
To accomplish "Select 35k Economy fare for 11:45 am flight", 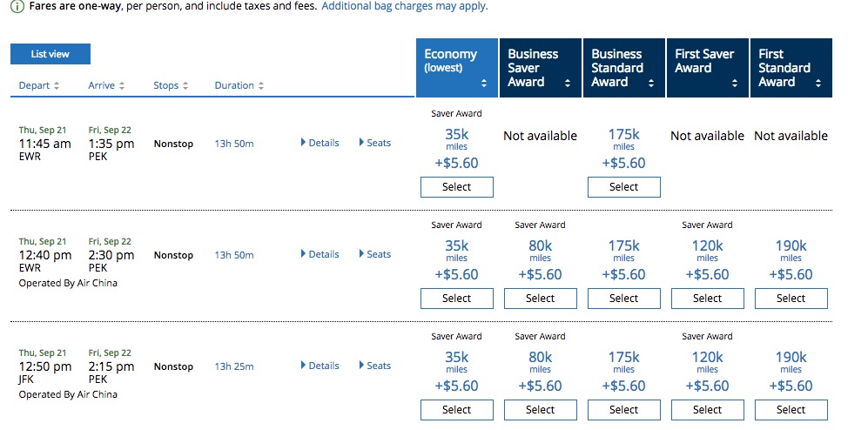I will point(457,187).
